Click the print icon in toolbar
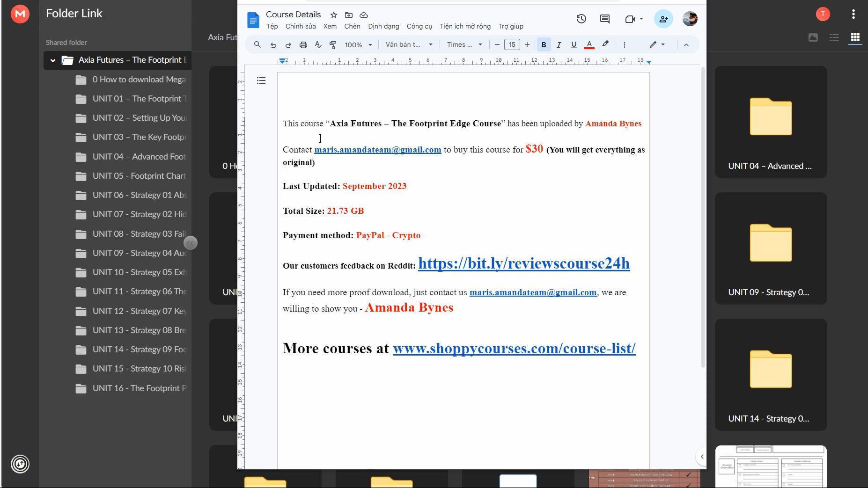Screen dimensions: 868x488 coord(303,45)
